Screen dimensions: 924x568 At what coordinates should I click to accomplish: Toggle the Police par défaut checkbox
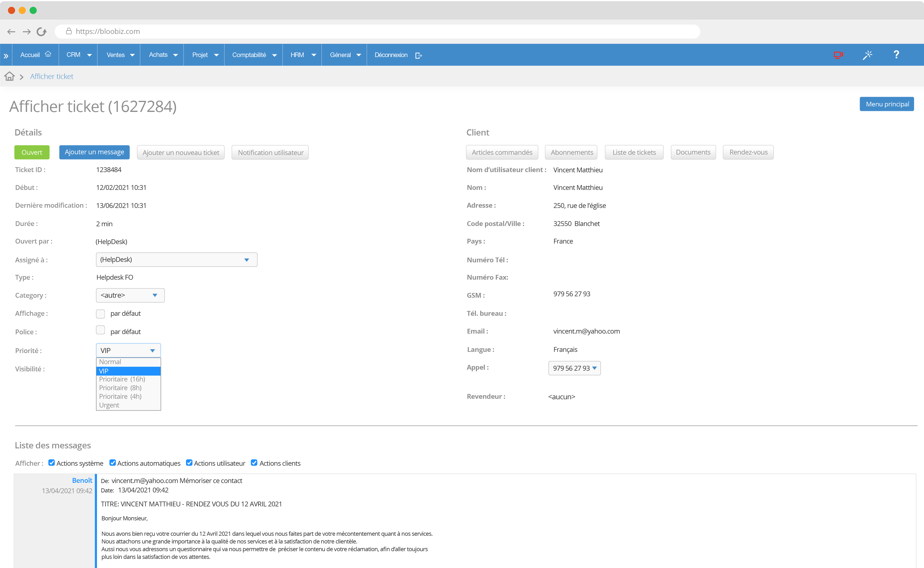[x=100, y=331]
